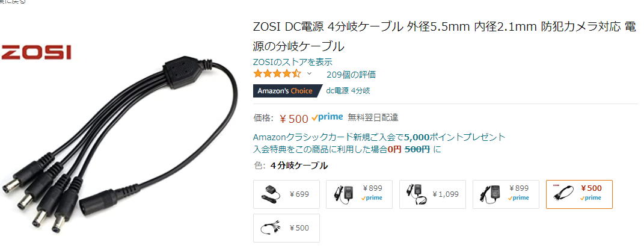
Task: Click the prime logo beside price
Action: (x=327, y=117)
